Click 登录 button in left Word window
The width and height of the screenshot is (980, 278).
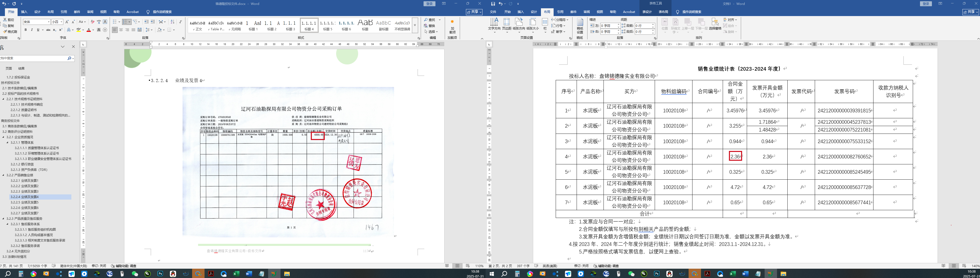(429, 4)
